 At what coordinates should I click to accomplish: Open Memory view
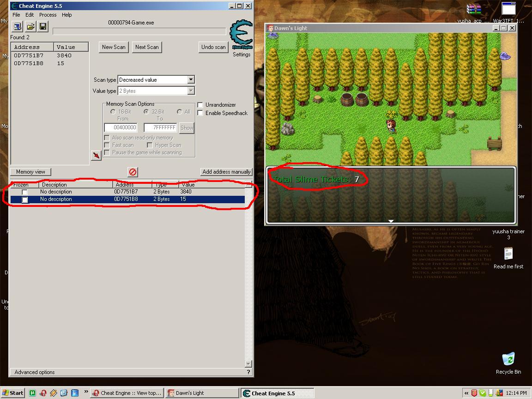pos(30,172)
